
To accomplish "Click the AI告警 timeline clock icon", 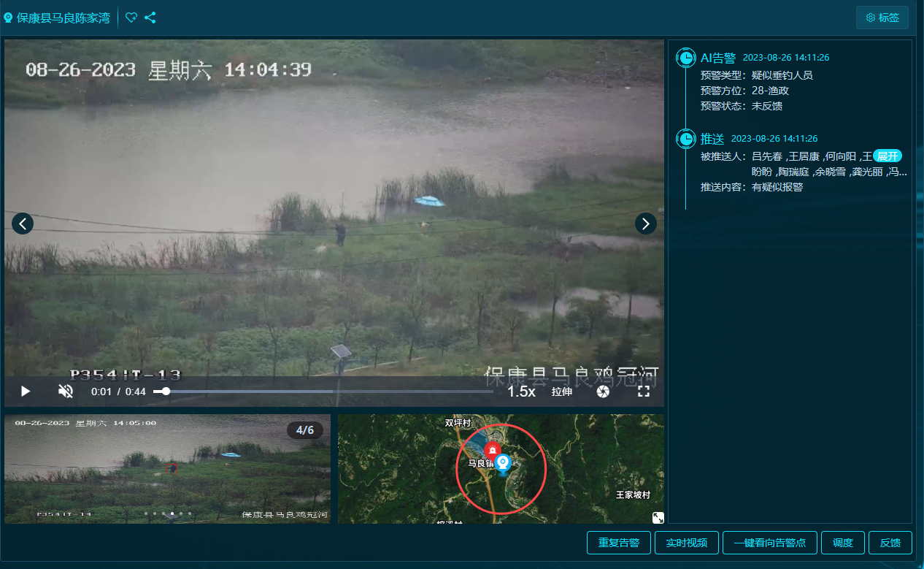I will [686, 58].
